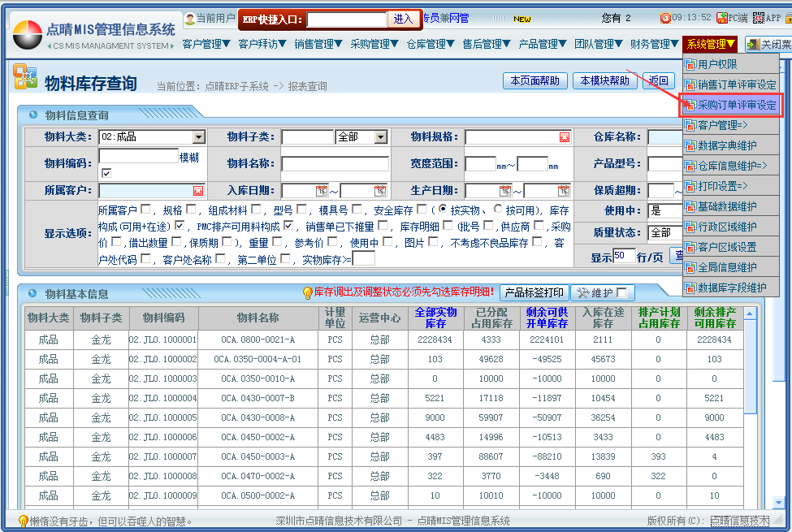Screen dimensions: 792x532
Task: Click the 本页面帮助 button
Action: pos(534,80)
